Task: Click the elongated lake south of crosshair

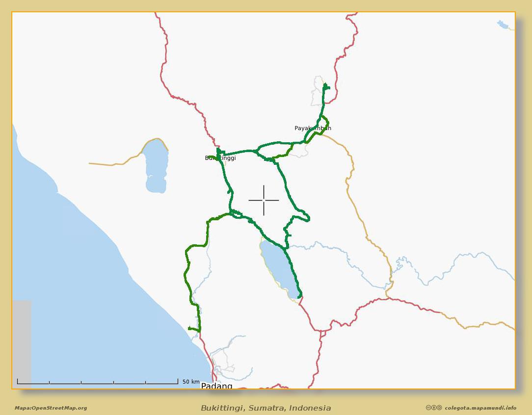Action: (x=280, y=269)
